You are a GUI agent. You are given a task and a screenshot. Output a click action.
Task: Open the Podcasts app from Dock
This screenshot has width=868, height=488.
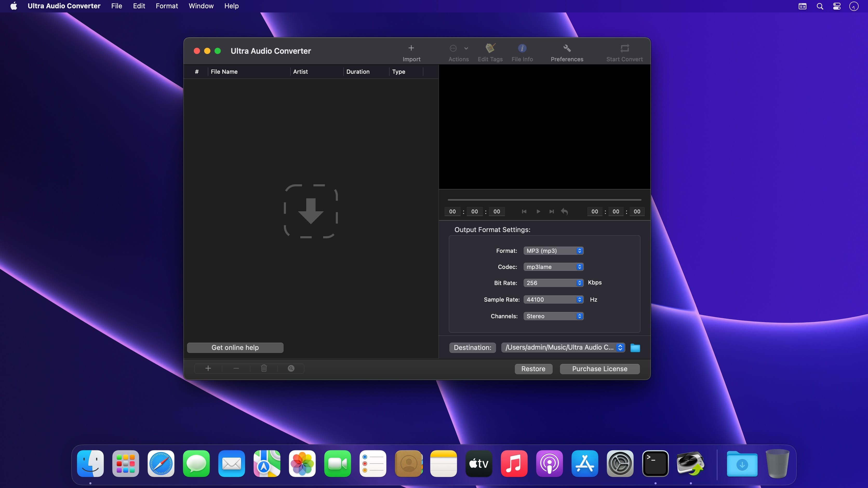(550, 463)
